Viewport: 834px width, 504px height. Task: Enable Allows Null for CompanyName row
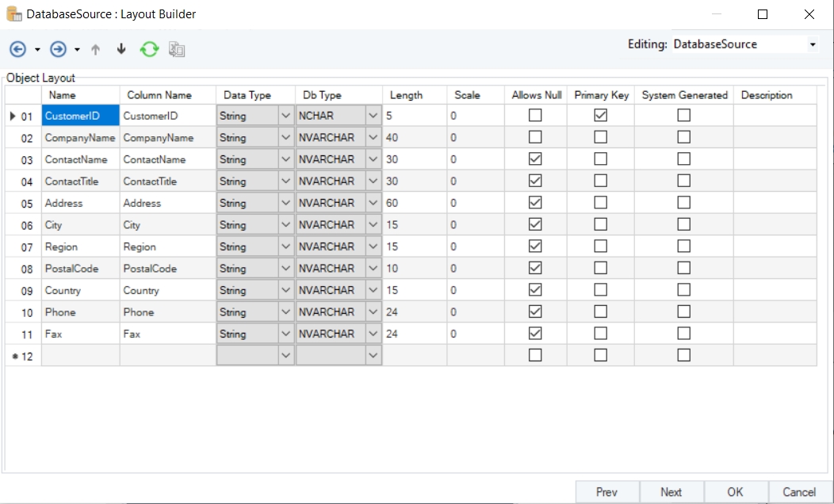pos(535,137)
